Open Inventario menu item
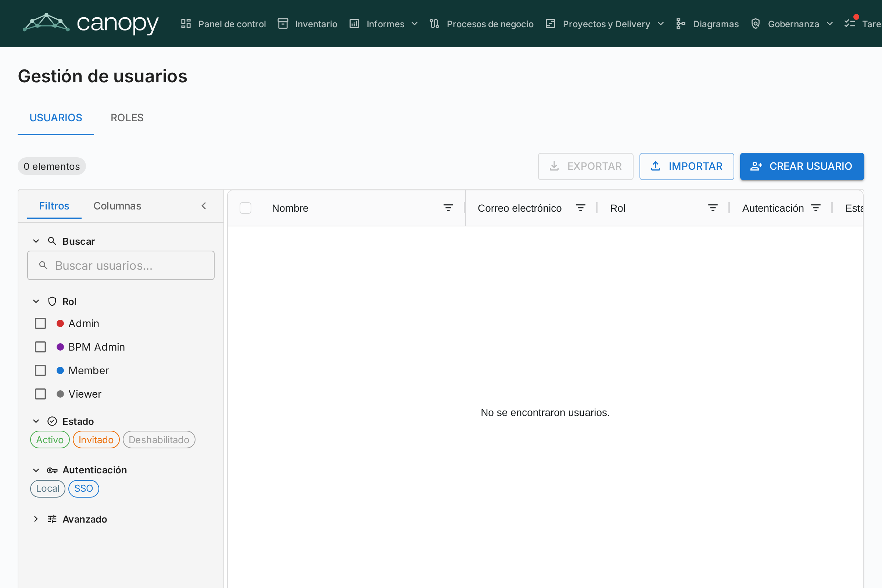The image size is (882, 588). pos(308,24)
